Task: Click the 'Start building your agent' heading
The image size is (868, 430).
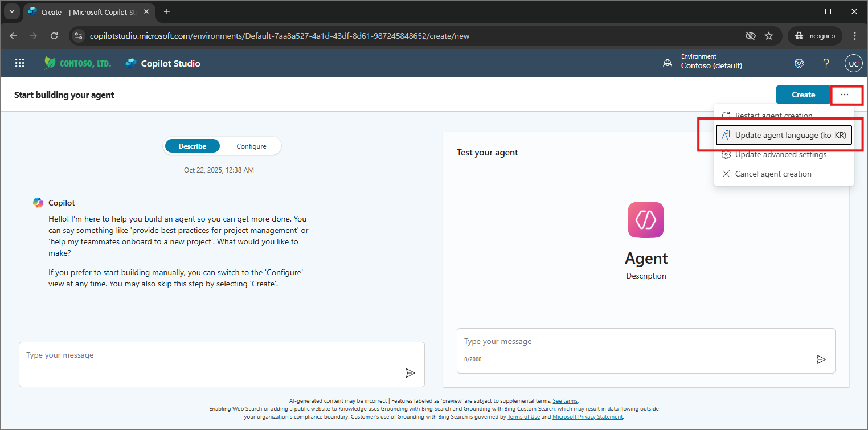Action: coord(64,95)
